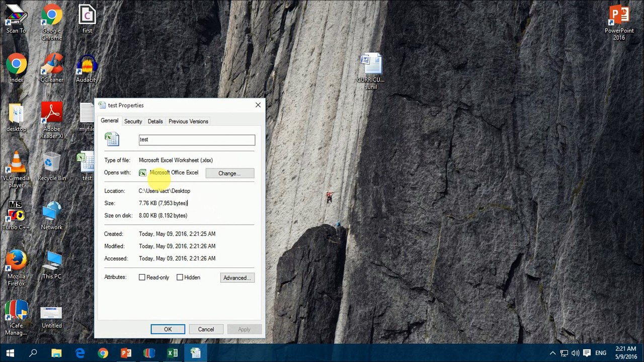This screenshot has height=362, width=644.
Task: Click the Turbo C++ desktop shortcut
Action: pos(16,215)
